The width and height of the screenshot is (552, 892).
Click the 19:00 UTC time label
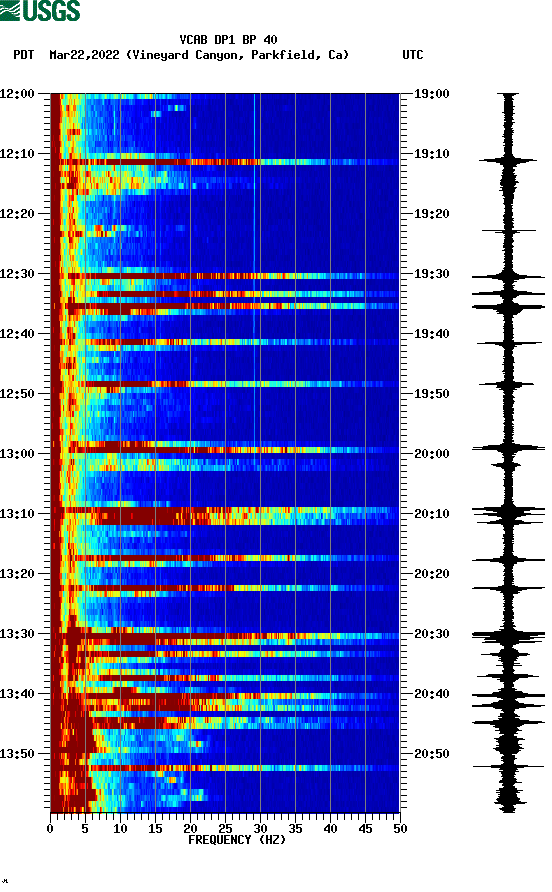(x=431, y=94)
